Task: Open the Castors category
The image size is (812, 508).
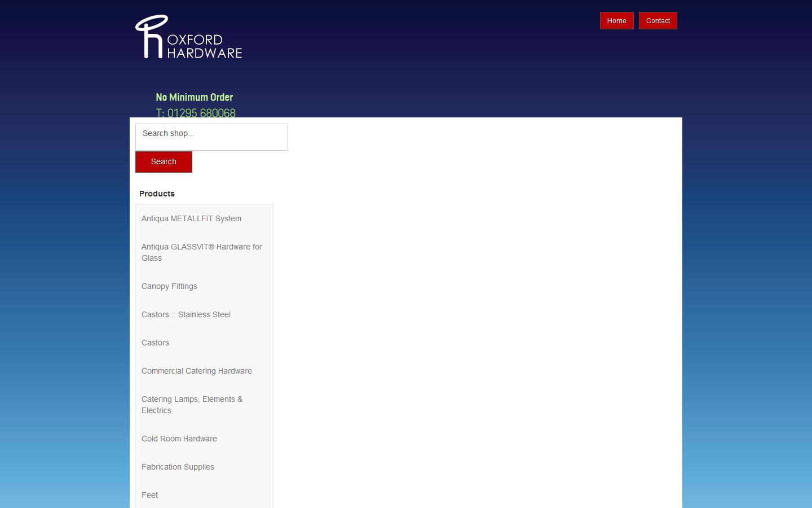Action: click(x=155, y=343)
